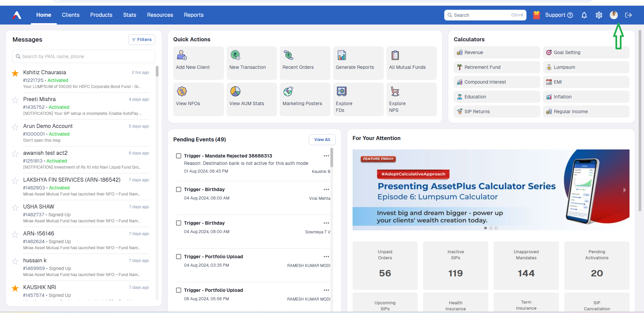
Task: Open the EMI calculator
Action: 586,82
